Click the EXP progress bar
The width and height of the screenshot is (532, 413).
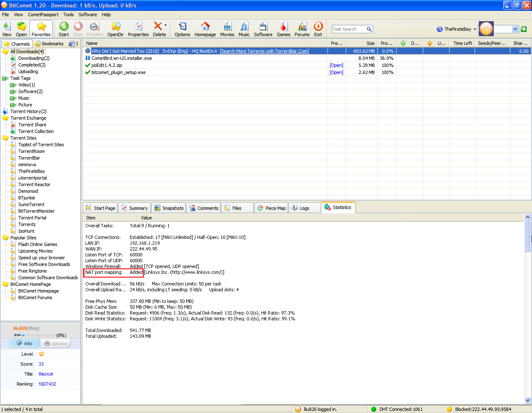click(38, 335)
